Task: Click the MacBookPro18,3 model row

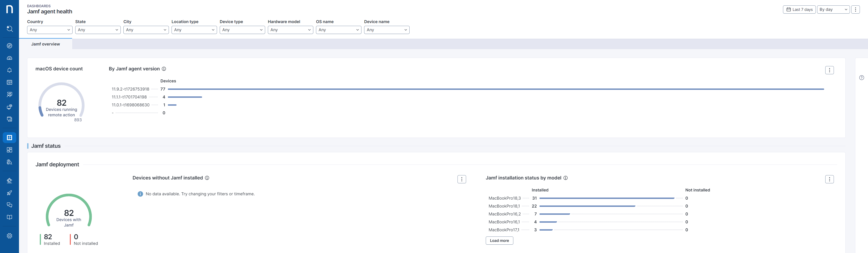Action: click(x=505, y=198)
